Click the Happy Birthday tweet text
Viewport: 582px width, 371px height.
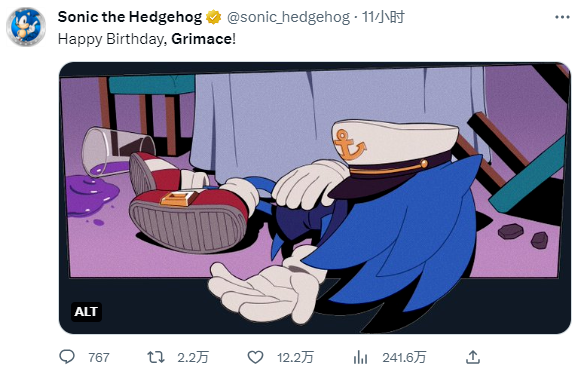point(147,39)
